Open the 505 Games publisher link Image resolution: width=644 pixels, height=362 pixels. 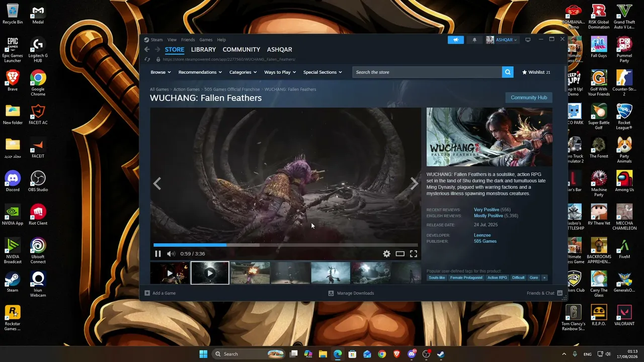[485, 241]
